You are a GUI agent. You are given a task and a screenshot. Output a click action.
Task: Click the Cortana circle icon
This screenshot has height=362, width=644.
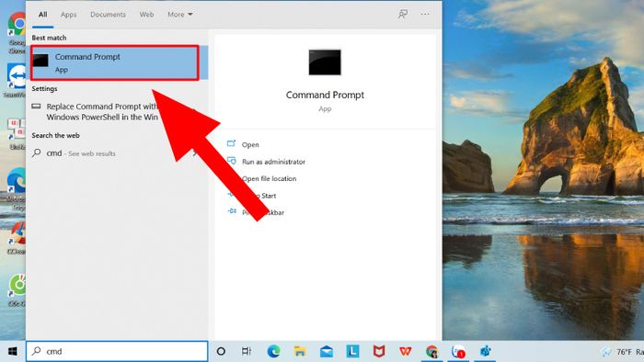point(221,351)
